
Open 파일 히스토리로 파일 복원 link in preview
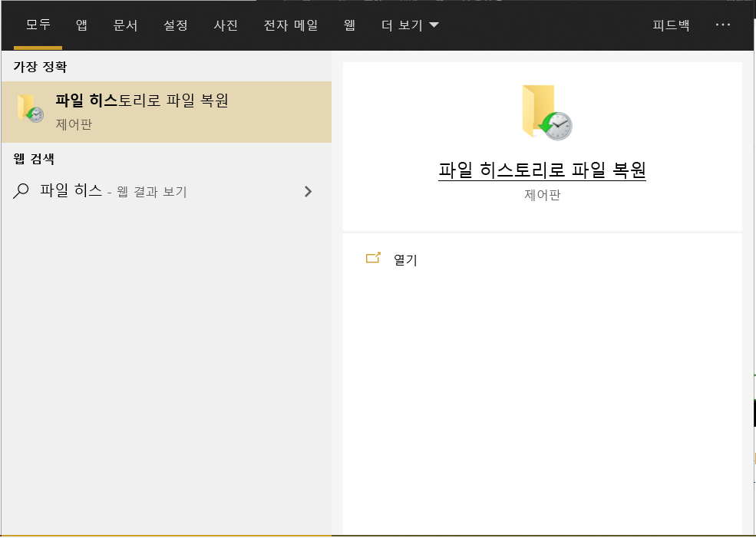click(543, 173)
